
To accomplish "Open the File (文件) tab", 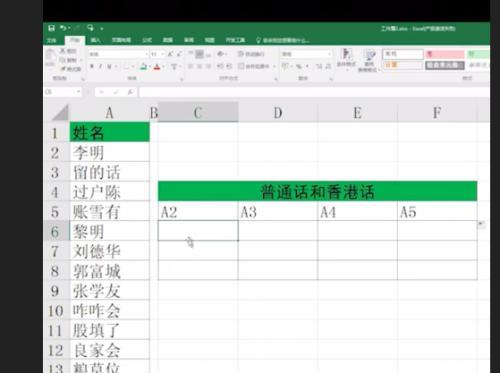I will [51, 40].
